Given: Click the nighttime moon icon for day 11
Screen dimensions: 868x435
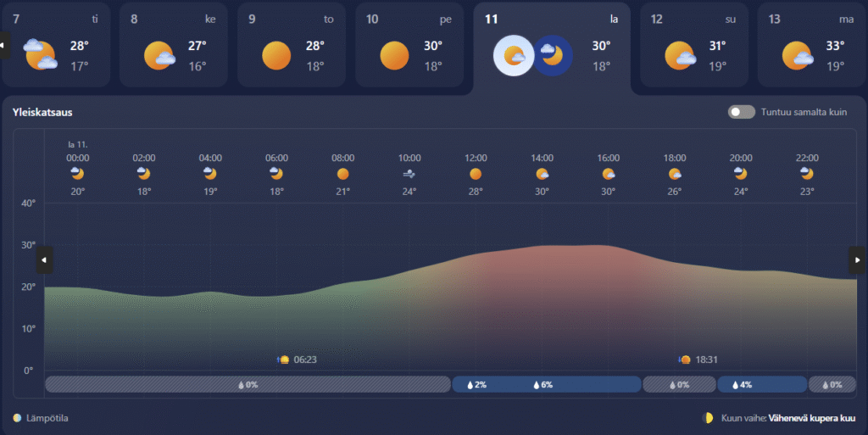Looking at the screenshot, I should (553, 56).
